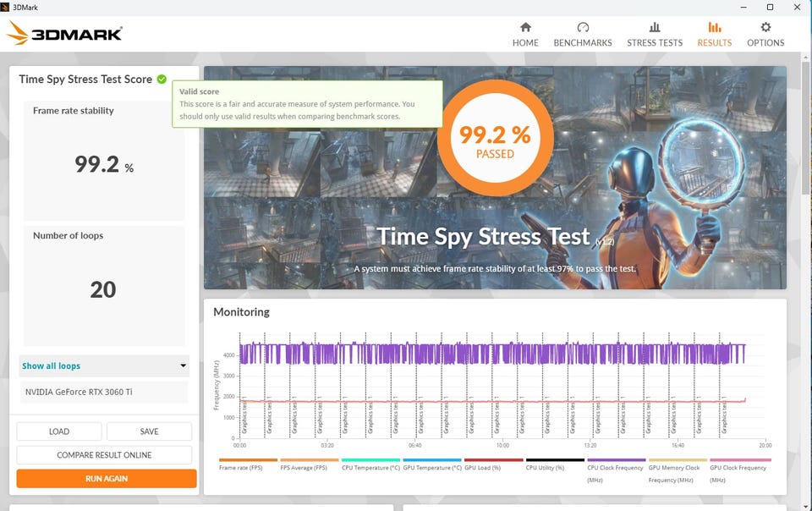
Task: Open the Results section
Action: 714,34
